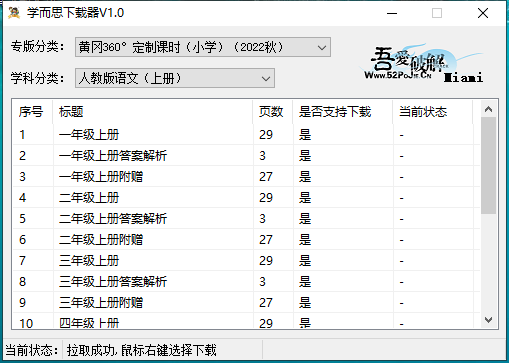Click the list scroll down arrow

pos(489,320)
